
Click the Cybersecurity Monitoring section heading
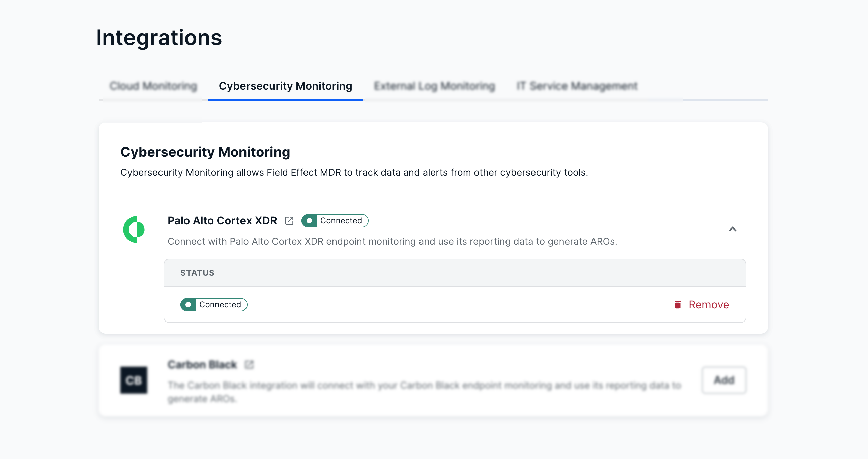pos(205,152)
